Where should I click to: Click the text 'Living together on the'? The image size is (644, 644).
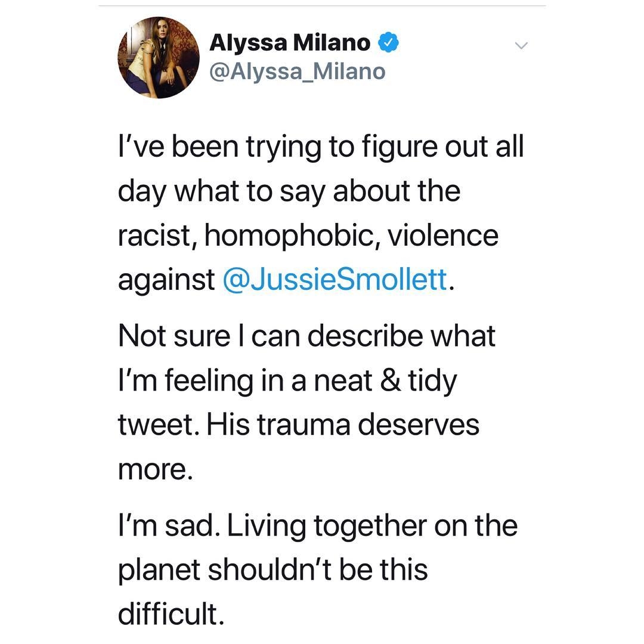coord(372,526)
